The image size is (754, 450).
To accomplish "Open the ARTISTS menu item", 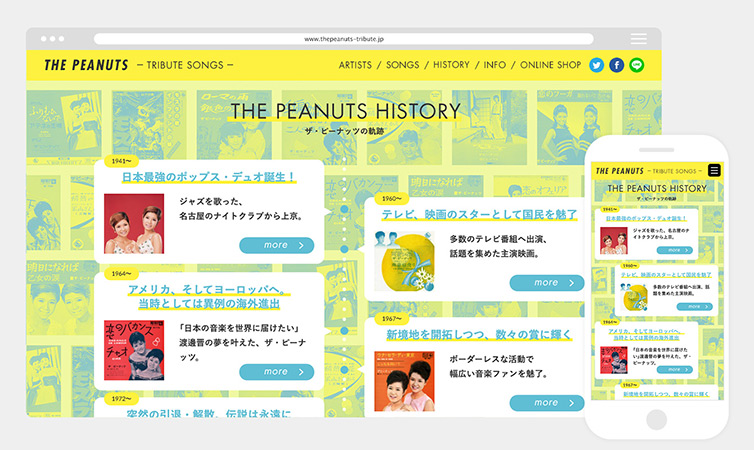I will click(x=355, y=65).
